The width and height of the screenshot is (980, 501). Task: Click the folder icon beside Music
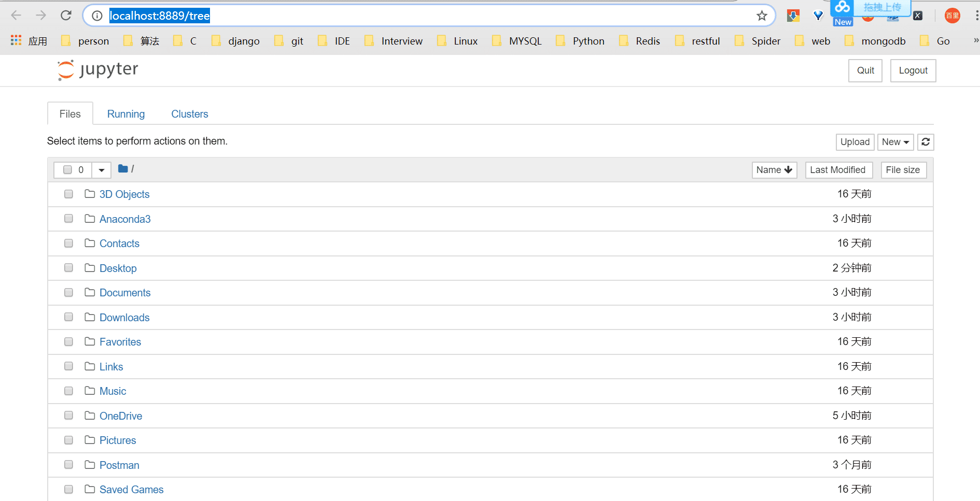tap(90, 391)
